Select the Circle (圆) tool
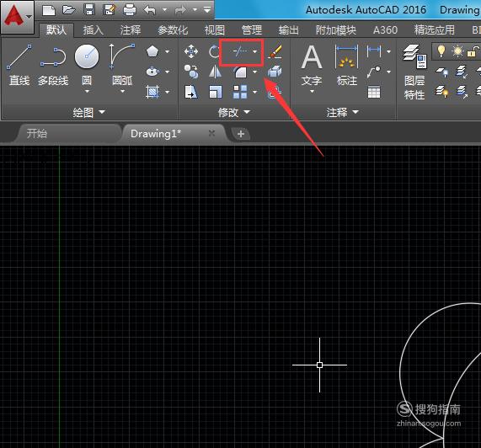The image size is (481, 448). [87, 65]
